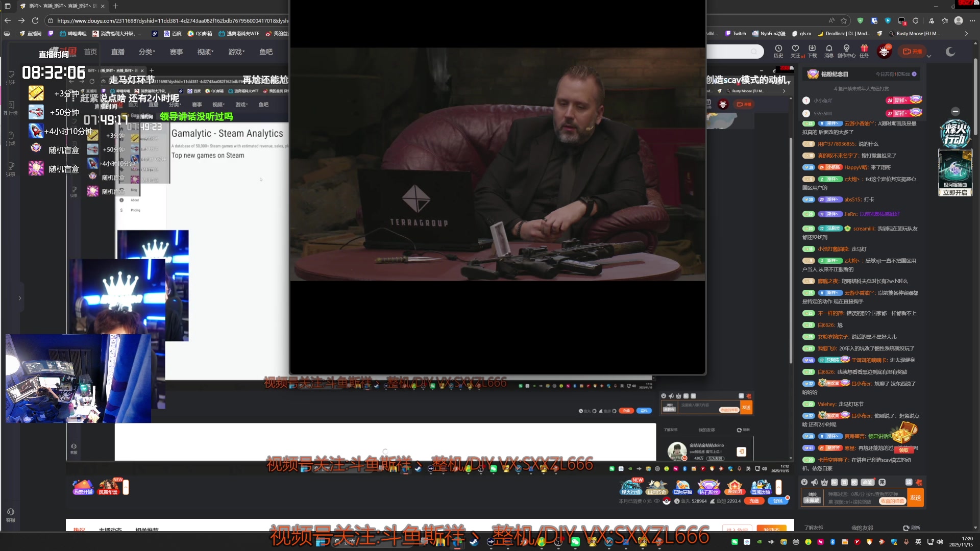The image size is (980, 551).
Task: Toggle the 高能 chat filter
Action: (867, 482)
